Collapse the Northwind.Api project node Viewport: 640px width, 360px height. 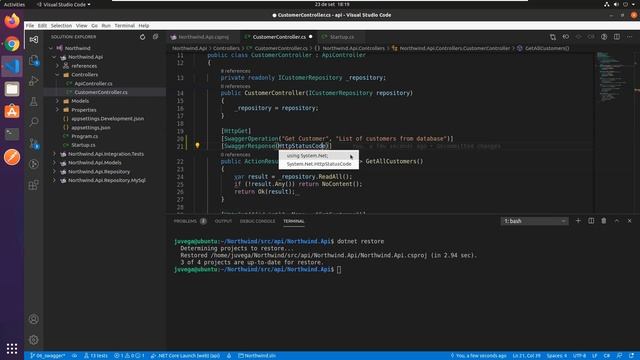[54, 57]
